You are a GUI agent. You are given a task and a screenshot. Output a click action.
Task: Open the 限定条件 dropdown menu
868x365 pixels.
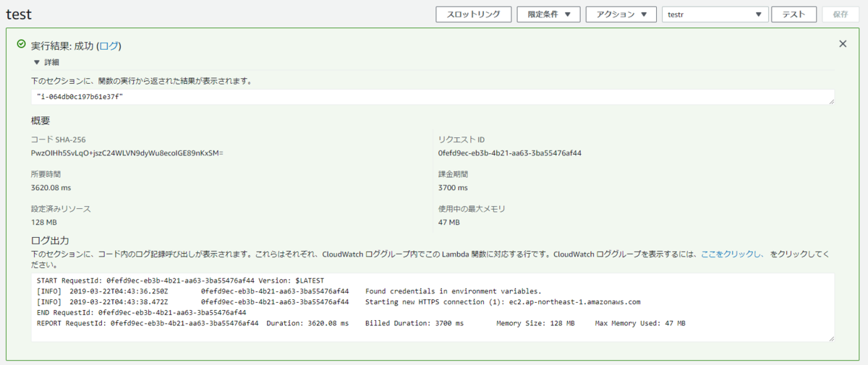coord(549,14)
